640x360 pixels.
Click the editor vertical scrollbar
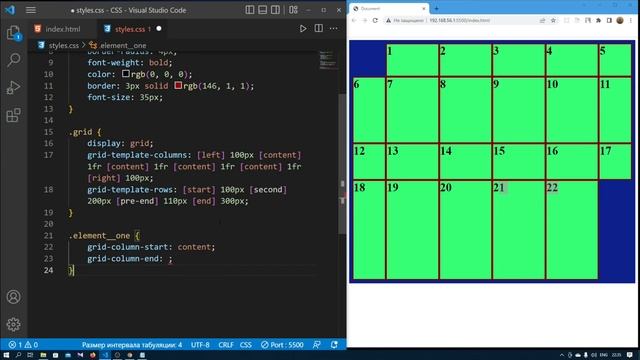(342, 163)
